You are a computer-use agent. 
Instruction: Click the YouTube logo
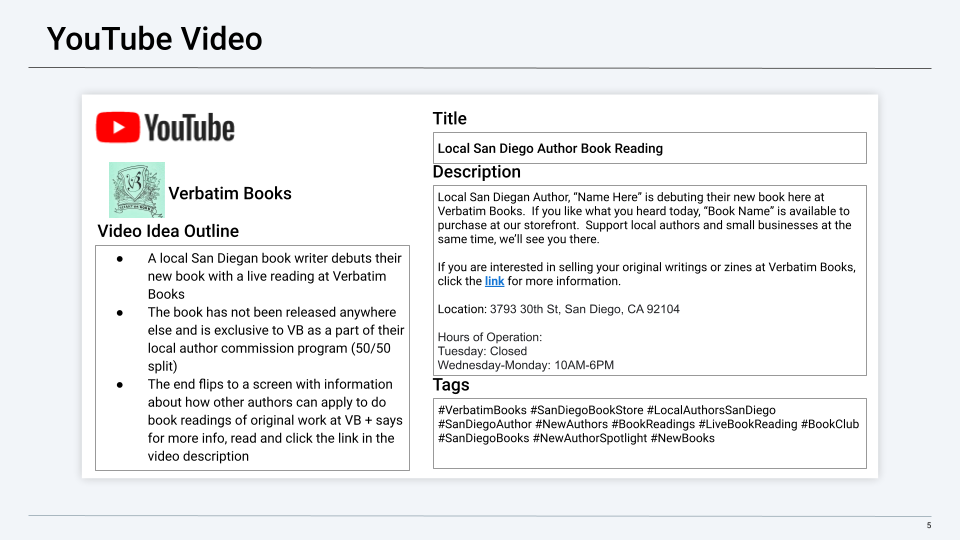tap(165, 127)
